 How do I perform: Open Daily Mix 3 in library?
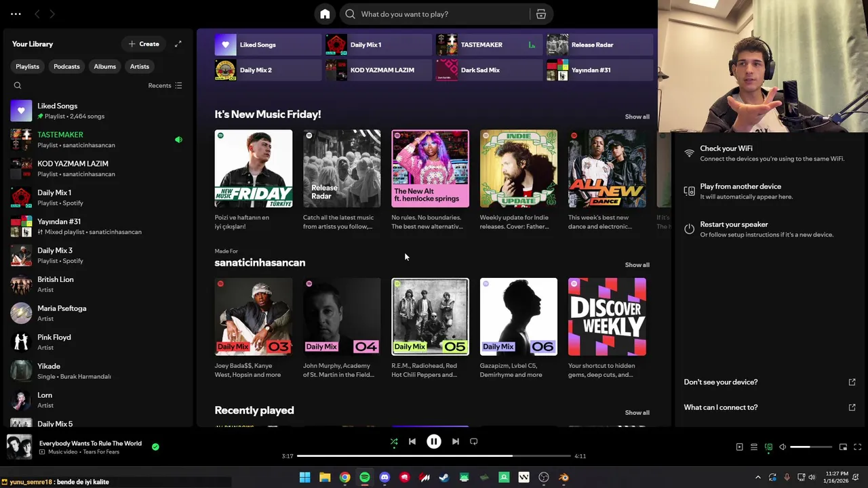[98, 256]
